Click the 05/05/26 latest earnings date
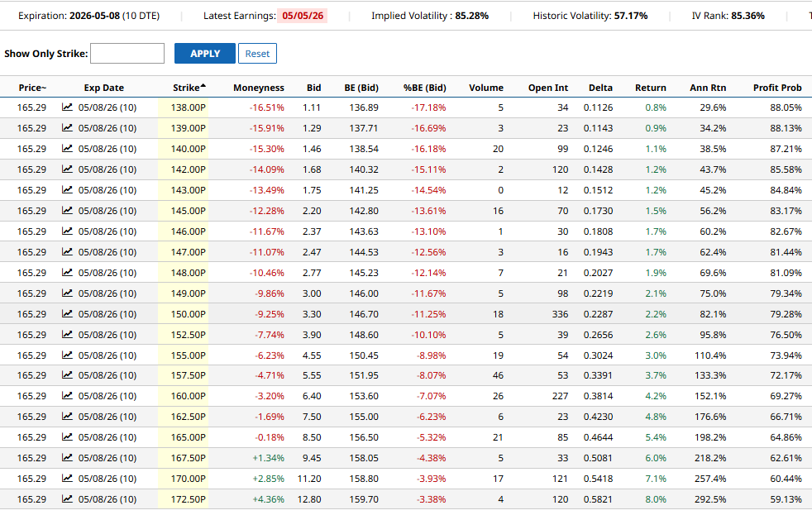Screen dimensions: 812x515 point(302,16)
